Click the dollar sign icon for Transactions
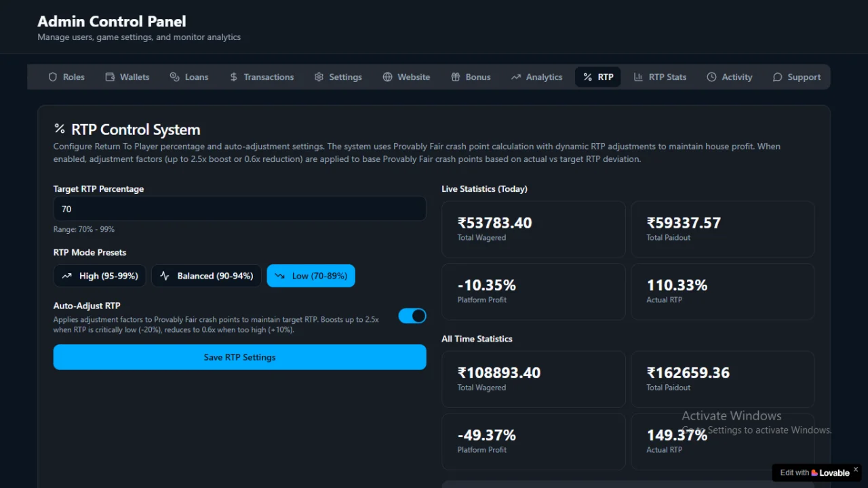The height and width of the screenshot is (488, 868). [x=234, y=77]
